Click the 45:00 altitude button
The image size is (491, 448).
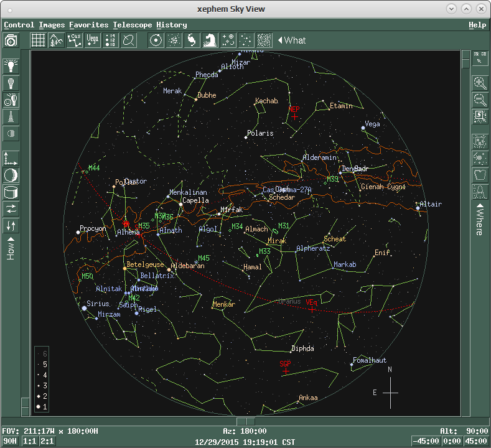476,441
